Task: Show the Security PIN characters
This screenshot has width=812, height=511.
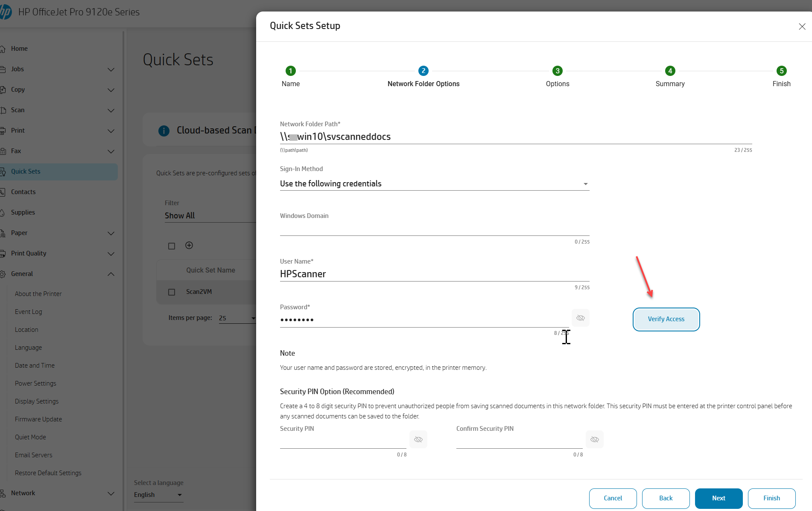Action: (418, 439)
